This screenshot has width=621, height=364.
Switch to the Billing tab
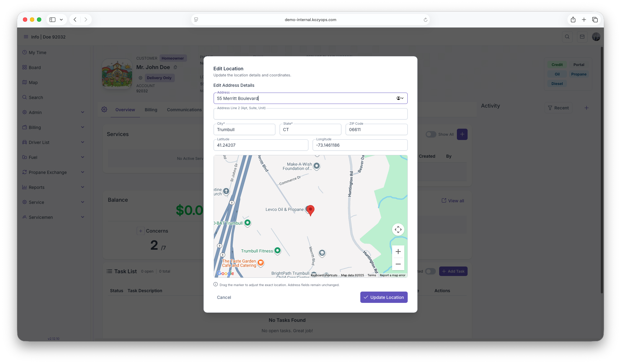coord(151,110)
